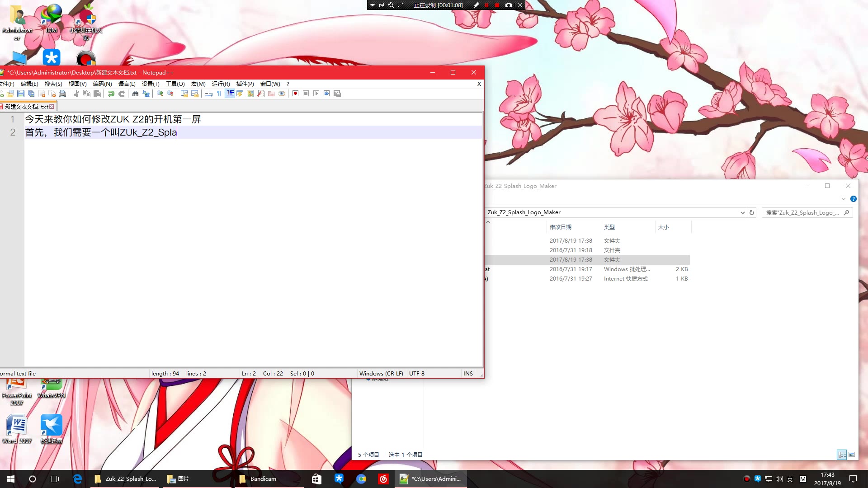Switch Explorer to large icons view
868x488 pixels.
point(852,455)
